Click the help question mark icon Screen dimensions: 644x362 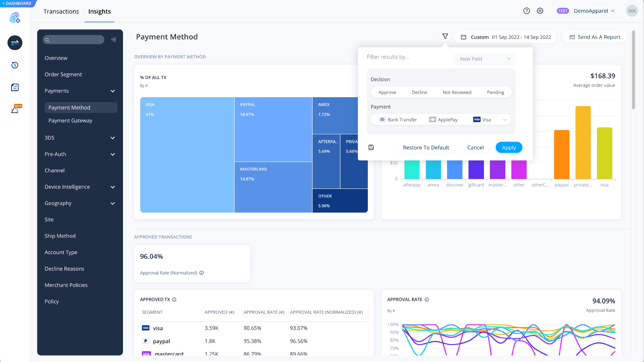(527, 11)
